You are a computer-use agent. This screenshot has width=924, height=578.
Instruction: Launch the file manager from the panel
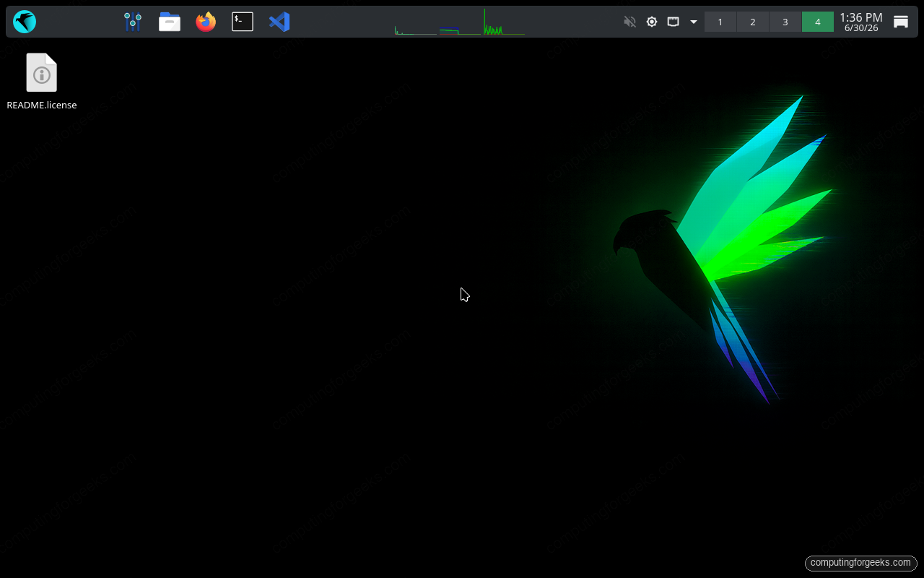tap(170, 22)
